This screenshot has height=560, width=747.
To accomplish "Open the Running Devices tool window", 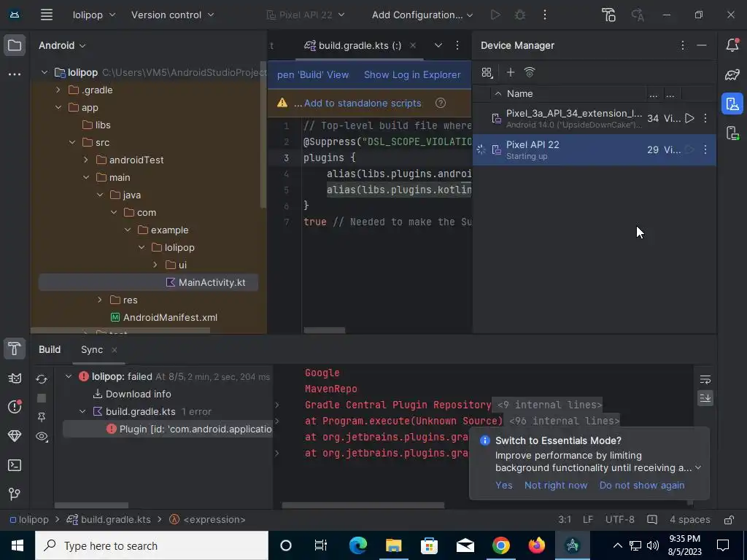I will coord(732,133).
